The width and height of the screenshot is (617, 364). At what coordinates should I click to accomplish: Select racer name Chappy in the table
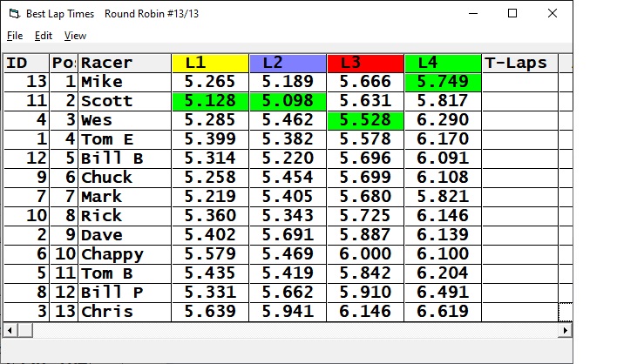(125, 254)
